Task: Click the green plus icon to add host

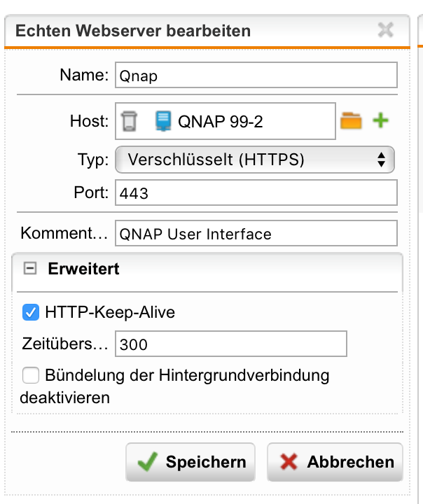Action: click(x=380, y=121)
